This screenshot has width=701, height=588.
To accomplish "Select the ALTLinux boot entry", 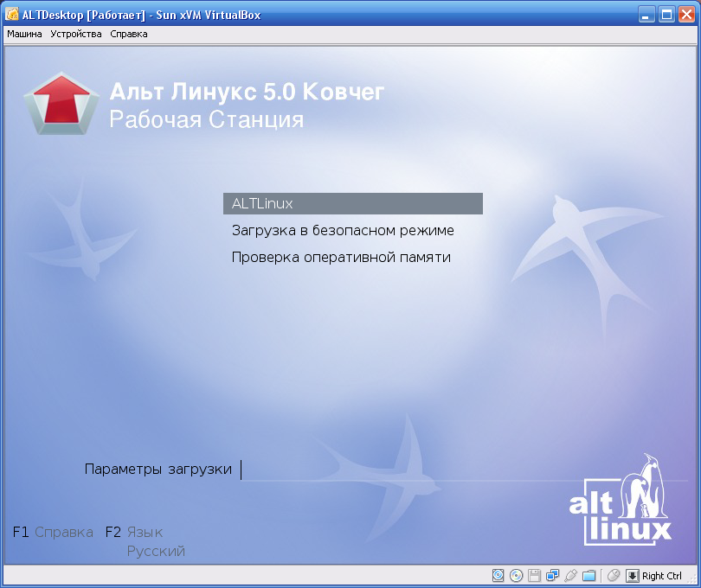I will (x=353, y=204).
